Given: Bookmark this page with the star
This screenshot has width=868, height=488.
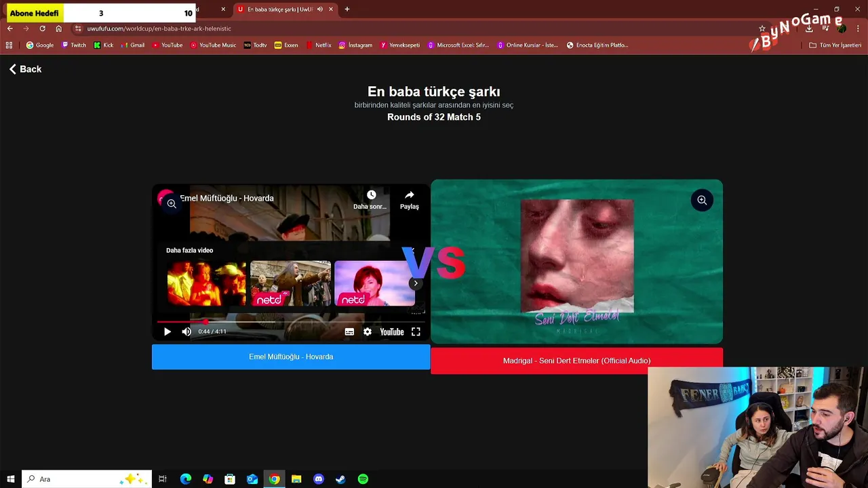Looking at the screenshot, I should tap(762, 28).
